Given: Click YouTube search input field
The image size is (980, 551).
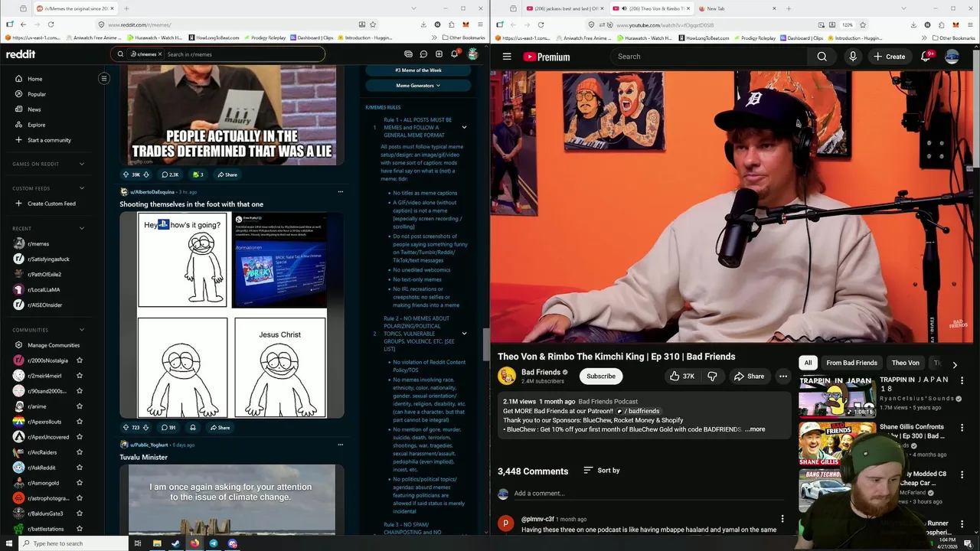Looking at the screenshot, I should pyautogui.click(x=708, y=57).
